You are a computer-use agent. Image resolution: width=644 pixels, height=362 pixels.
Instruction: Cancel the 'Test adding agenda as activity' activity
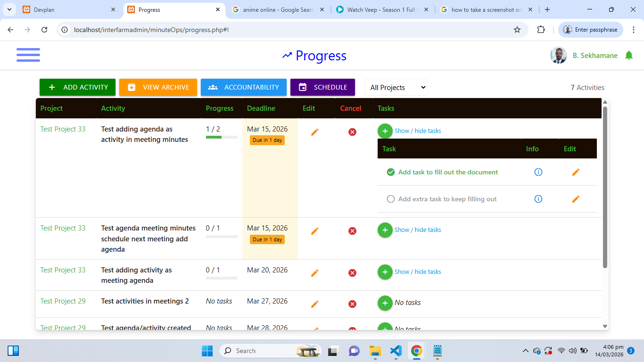tap(352, 132)
